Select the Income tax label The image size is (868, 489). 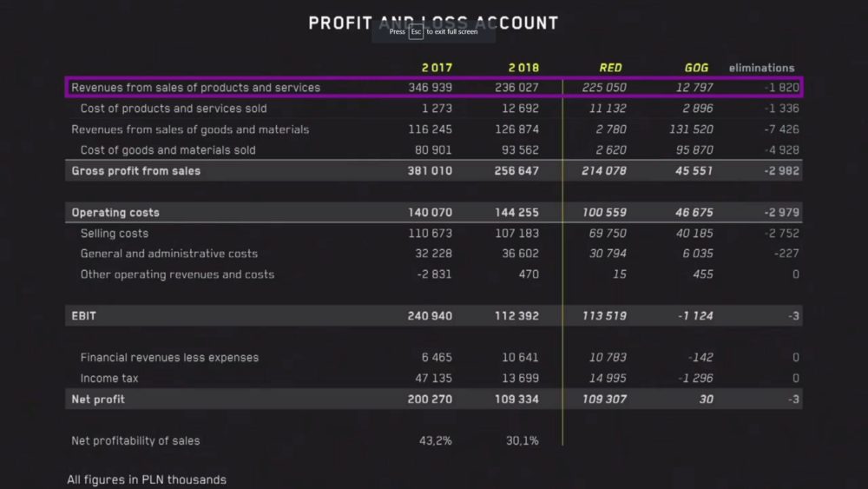(x=109, y=379)
